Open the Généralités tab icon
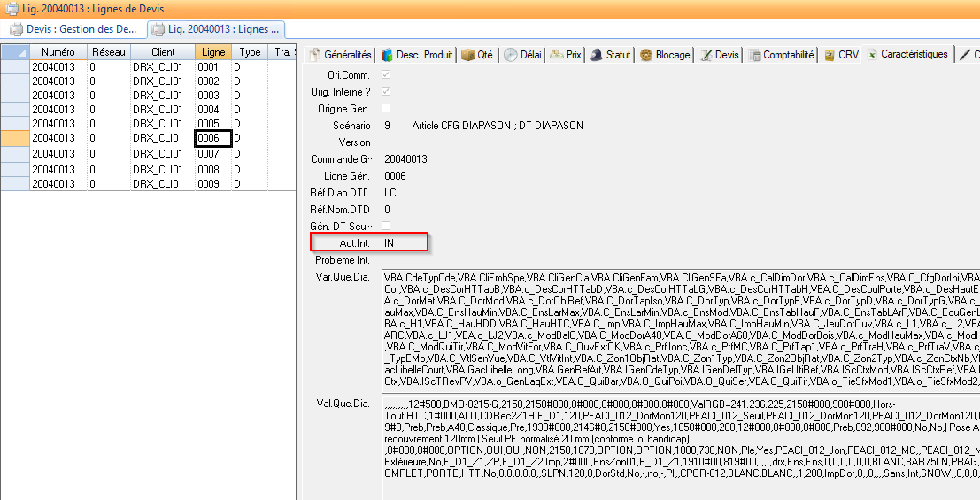 314,55
